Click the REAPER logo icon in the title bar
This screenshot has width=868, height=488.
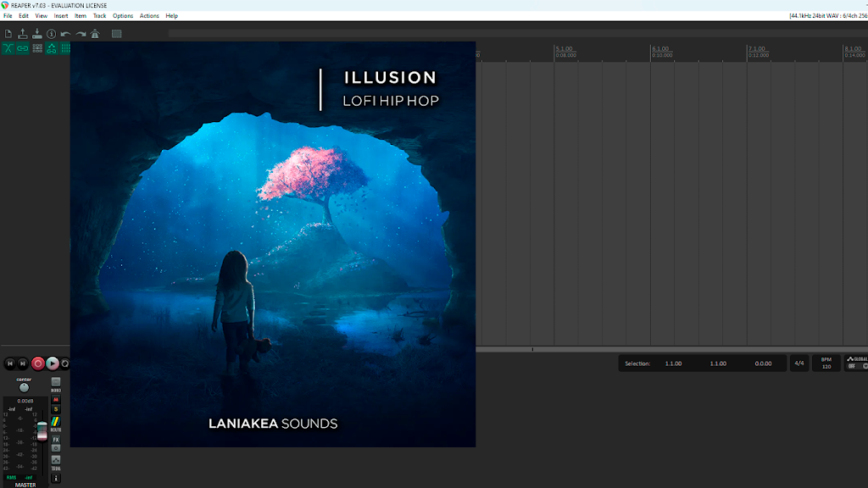5,5
